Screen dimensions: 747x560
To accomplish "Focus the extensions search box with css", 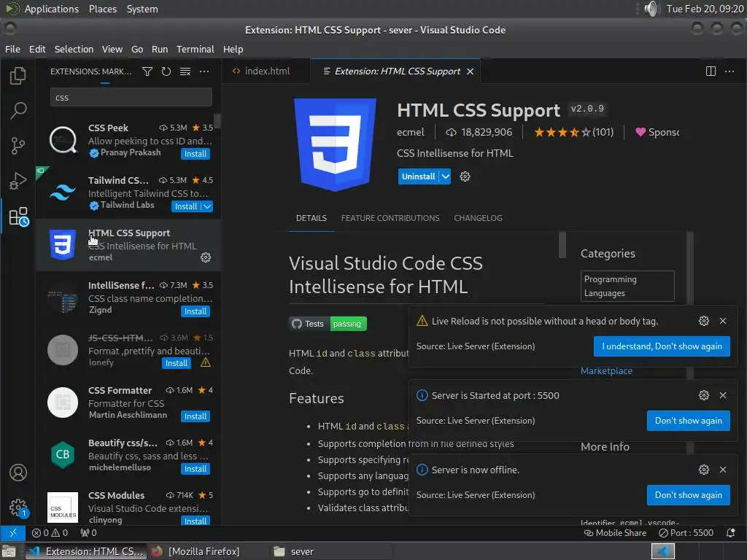I will pyautogui.click(x=131, y=98).
